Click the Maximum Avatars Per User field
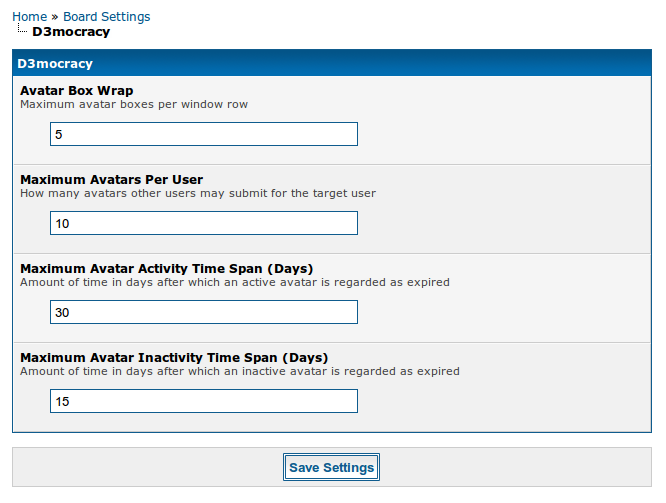Viewport: 666px width, 503px height. [x=203, y=223]
